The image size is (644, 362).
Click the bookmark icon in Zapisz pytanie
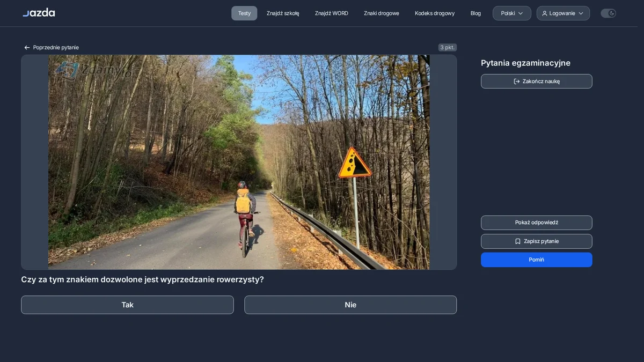pyautogui.click(x=518, y=241)
